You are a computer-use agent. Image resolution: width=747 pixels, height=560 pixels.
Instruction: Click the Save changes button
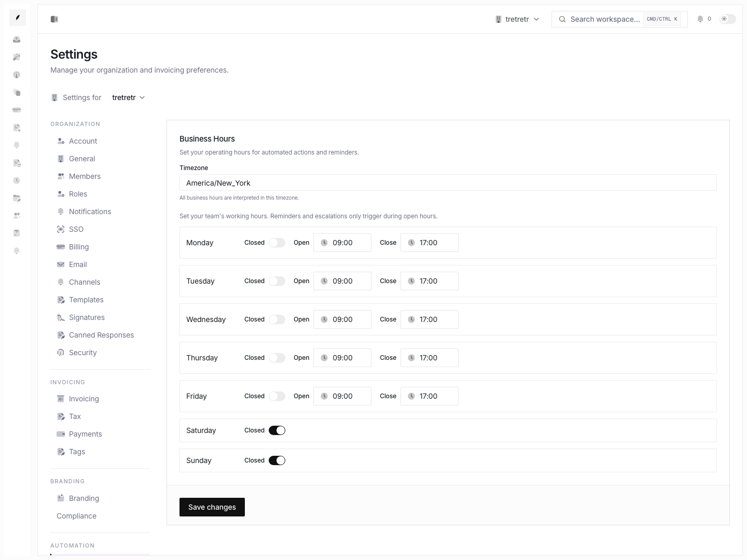pos(212,507)
